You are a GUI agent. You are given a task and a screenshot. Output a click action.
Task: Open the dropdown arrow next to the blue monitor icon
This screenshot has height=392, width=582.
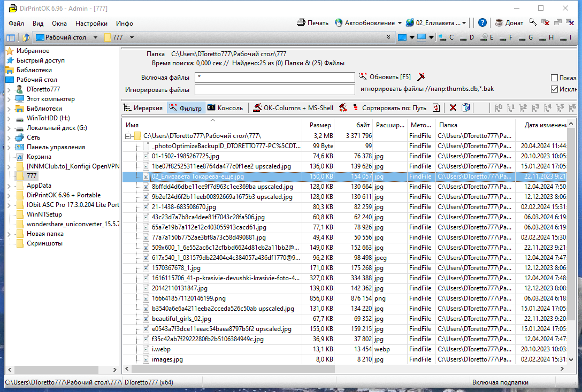[412, 37]
